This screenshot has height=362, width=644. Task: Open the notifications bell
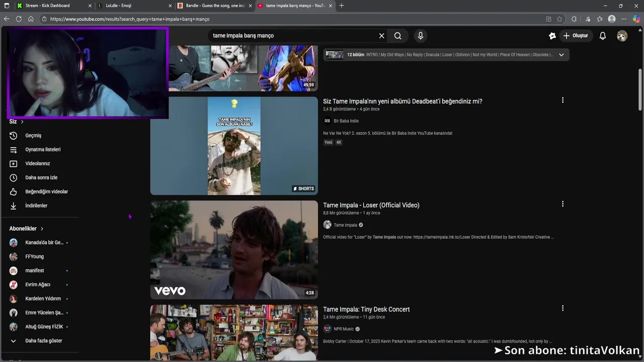point(602,36)
